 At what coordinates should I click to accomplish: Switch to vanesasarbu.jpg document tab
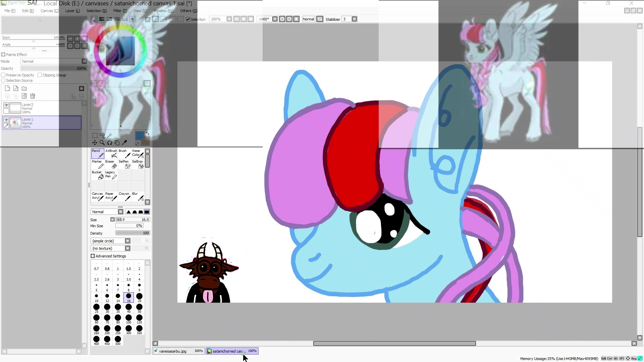[x=178, y=351]
